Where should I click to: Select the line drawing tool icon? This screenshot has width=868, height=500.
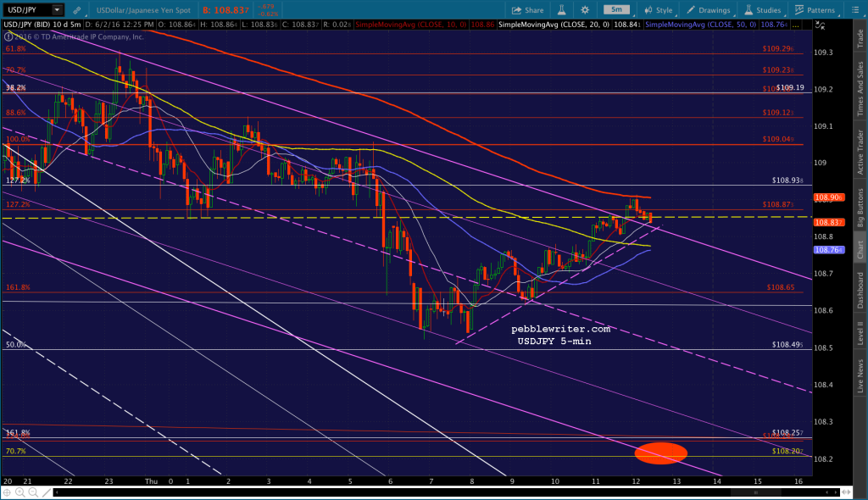coord(47,492)
